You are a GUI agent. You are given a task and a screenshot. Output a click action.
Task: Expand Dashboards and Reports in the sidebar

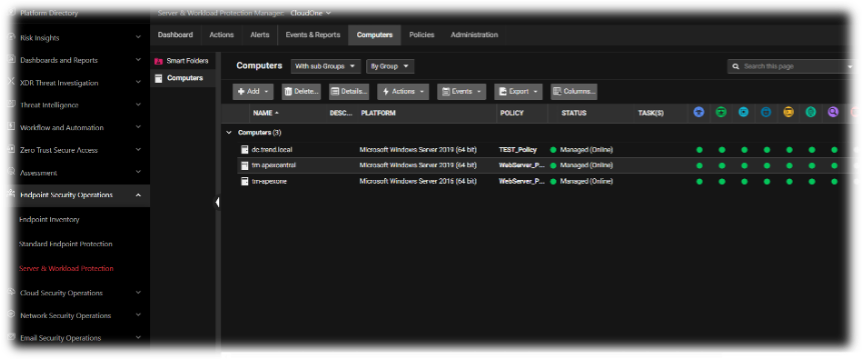click(138, 60)
